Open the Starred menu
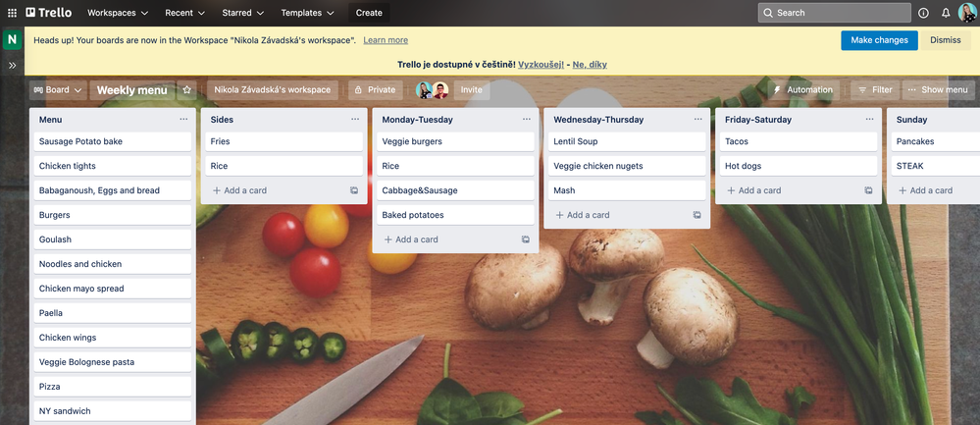Viewport: 980px width, 425px height. click(x=242, y=13)
